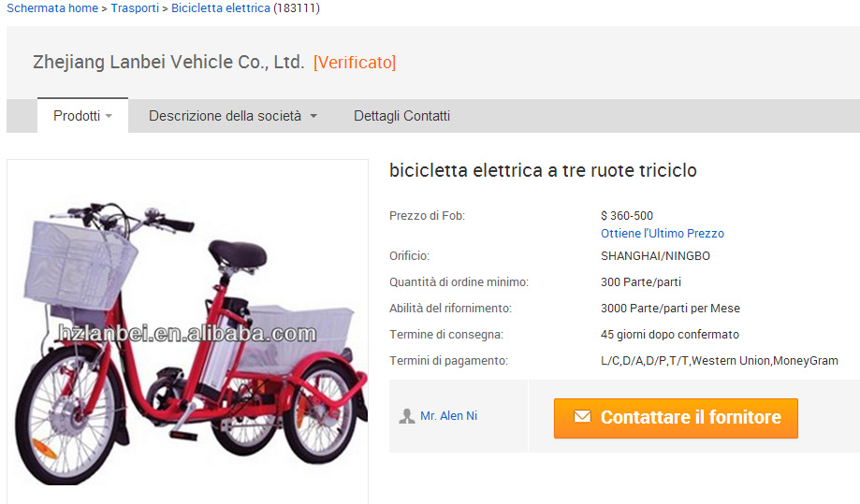This screenshot has height=504, width=860.
Task: Switch to the Dettagli Contatti tab
Action: (401, 116)
